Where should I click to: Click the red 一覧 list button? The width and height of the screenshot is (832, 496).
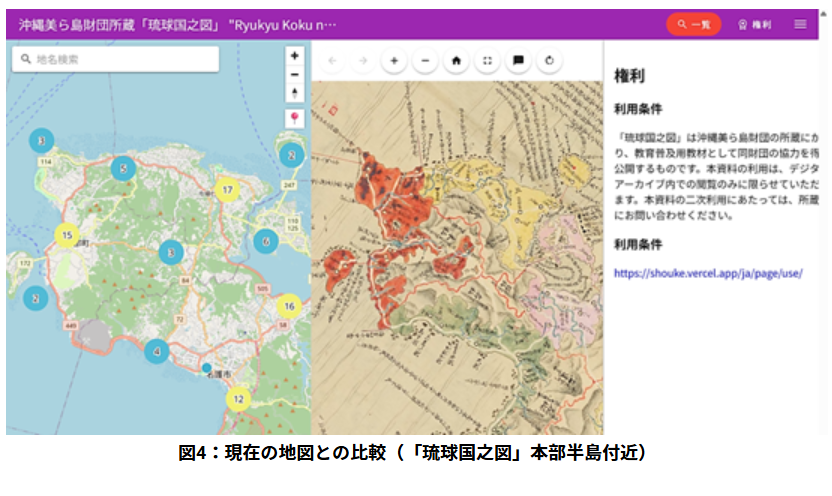(693, 24)
